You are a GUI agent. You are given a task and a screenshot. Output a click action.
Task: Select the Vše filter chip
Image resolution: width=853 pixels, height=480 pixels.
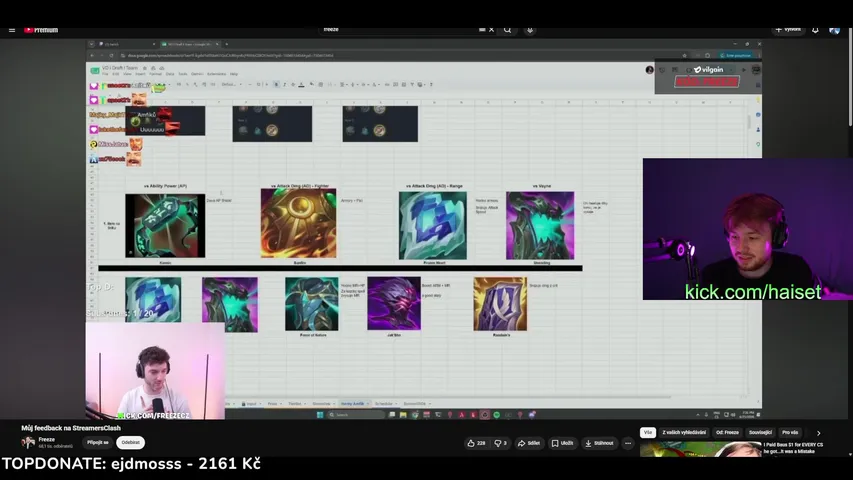[647, 433]
